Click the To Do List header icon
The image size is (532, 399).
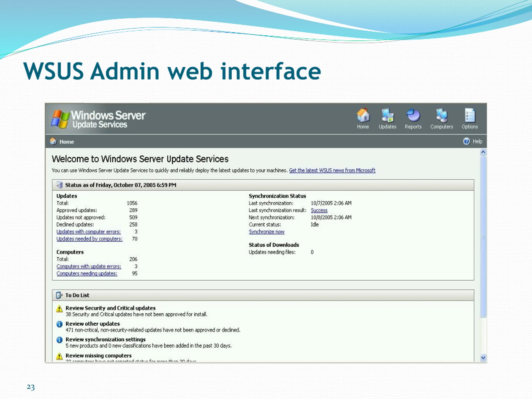click(59, 295)
